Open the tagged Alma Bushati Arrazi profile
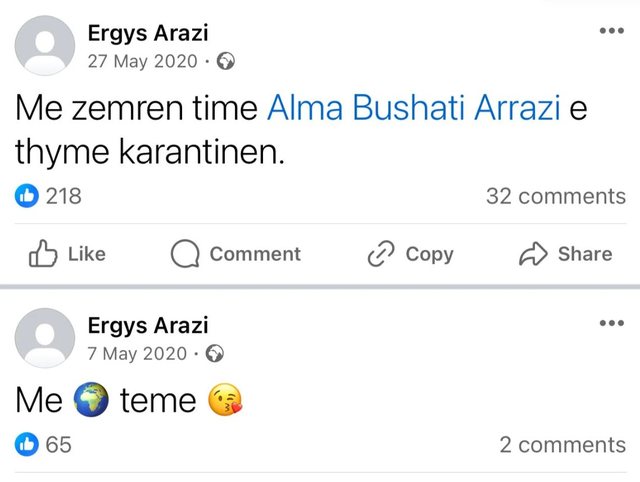Viewport: 640px width, 482px height. (x=413, y=110)
